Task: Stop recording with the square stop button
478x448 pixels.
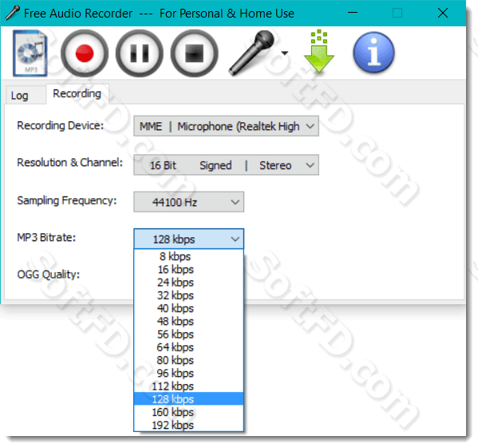Action: [x=194, y=53]
